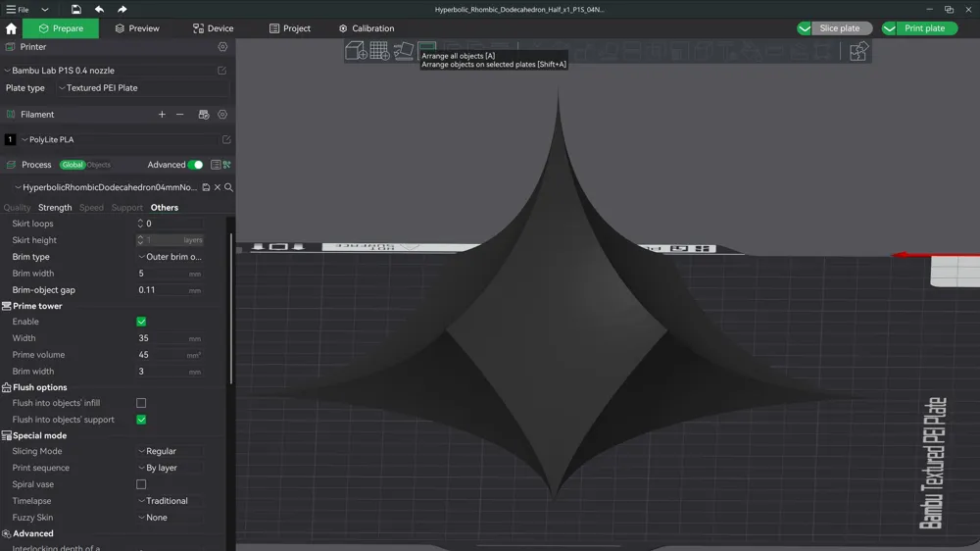Click the Auto orient icon
Image resolution: width=980 pixels, height=551 pixels.
pyautogui.click(x=404, y=51)
